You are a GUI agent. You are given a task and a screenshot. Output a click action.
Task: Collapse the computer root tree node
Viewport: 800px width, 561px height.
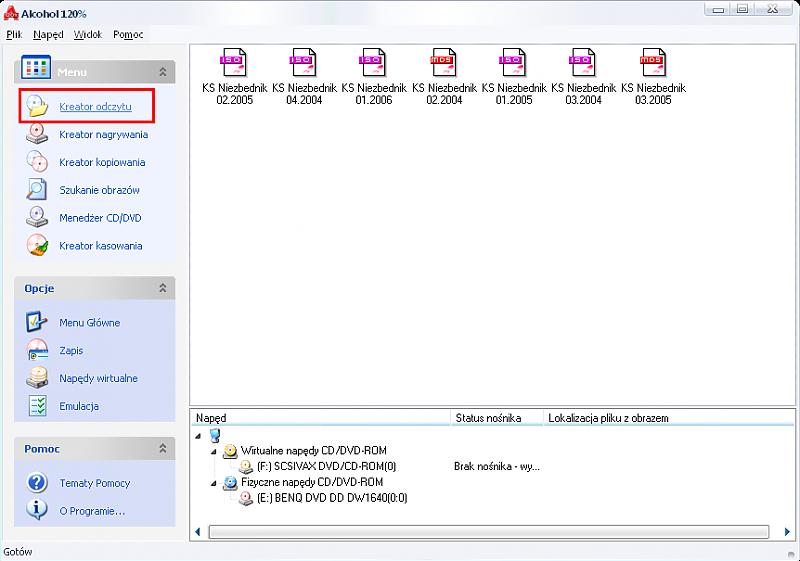pyautogui.click(x=198, y=436)
